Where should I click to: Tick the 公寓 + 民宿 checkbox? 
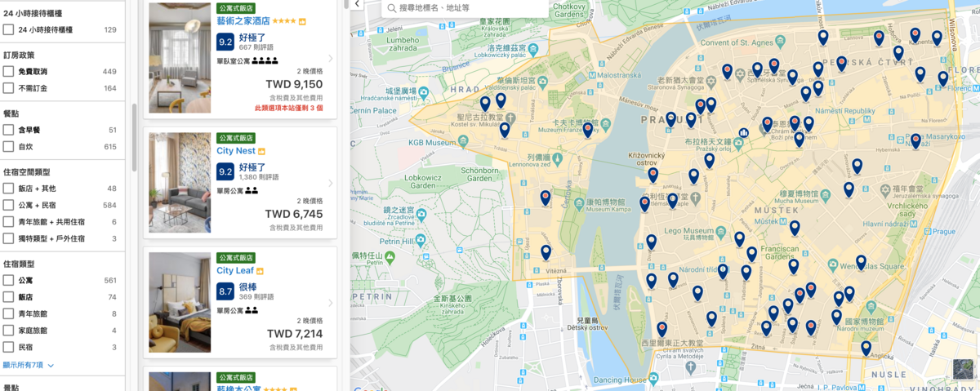(8, 205)
